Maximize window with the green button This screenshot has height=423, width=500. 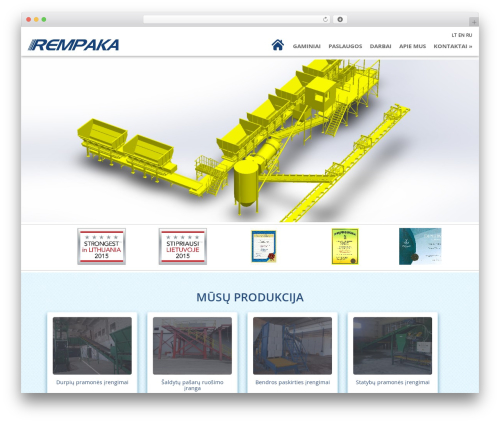[x=44, y=20]
